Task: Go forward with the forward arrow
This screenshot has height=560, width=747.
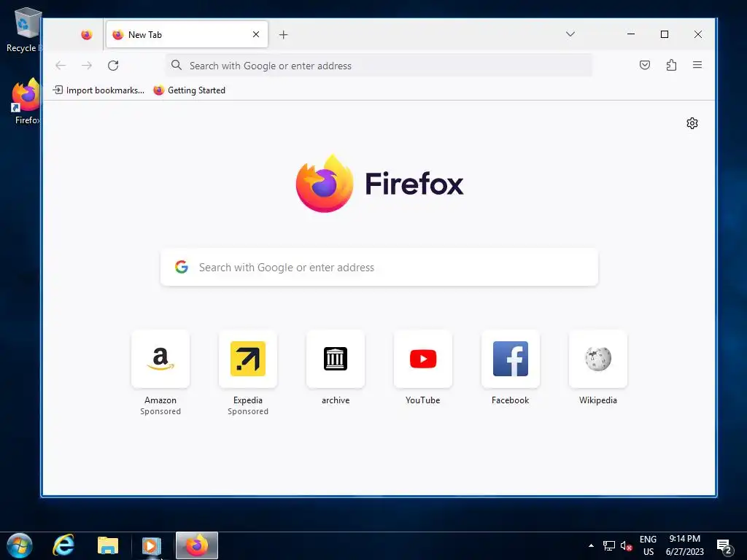Action: [x=87, y=65]
